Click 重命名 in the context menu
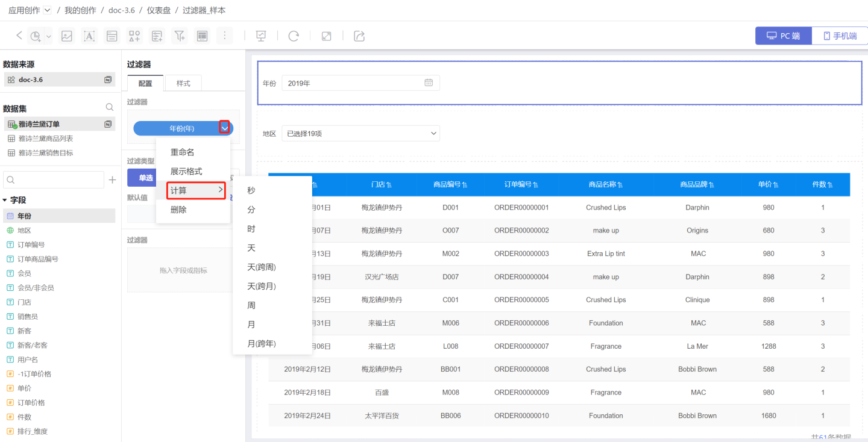868x442 pixels. (182, 152)
